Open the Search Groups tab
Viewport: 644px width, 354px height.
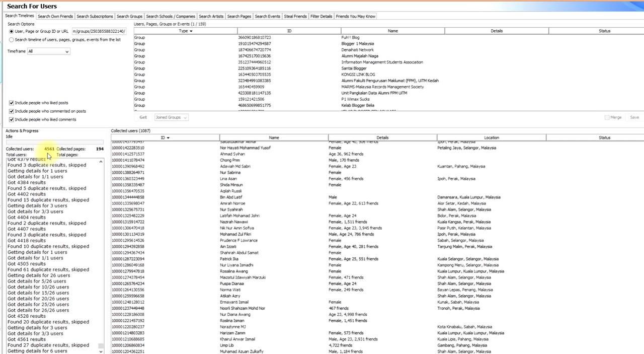tap(129, 16)
